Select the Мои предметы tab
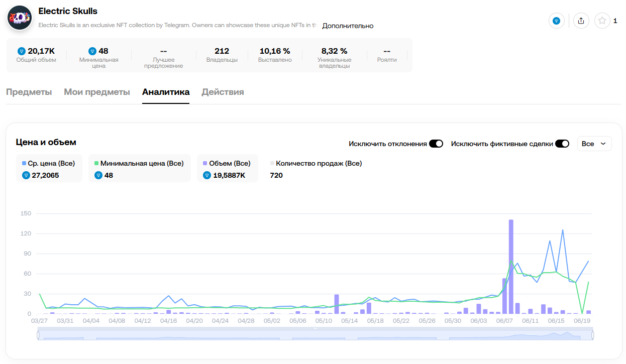 97,92
